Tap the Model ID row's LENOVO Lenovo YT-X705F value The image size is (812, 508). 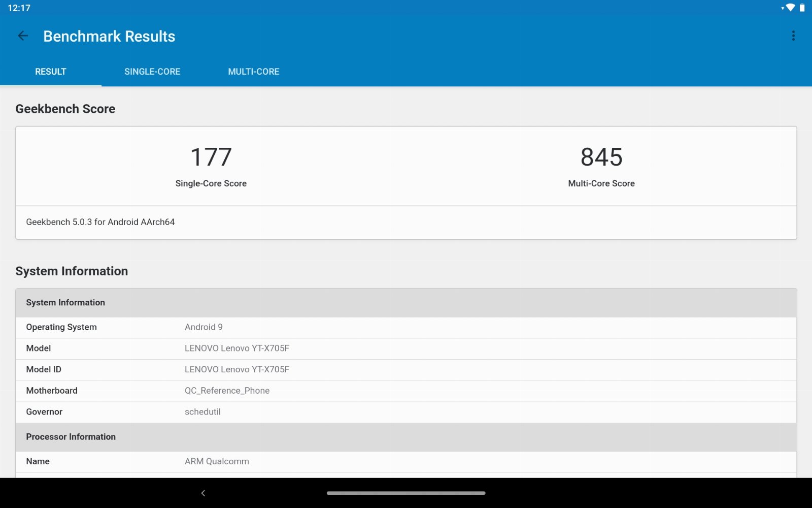(237, 370)
